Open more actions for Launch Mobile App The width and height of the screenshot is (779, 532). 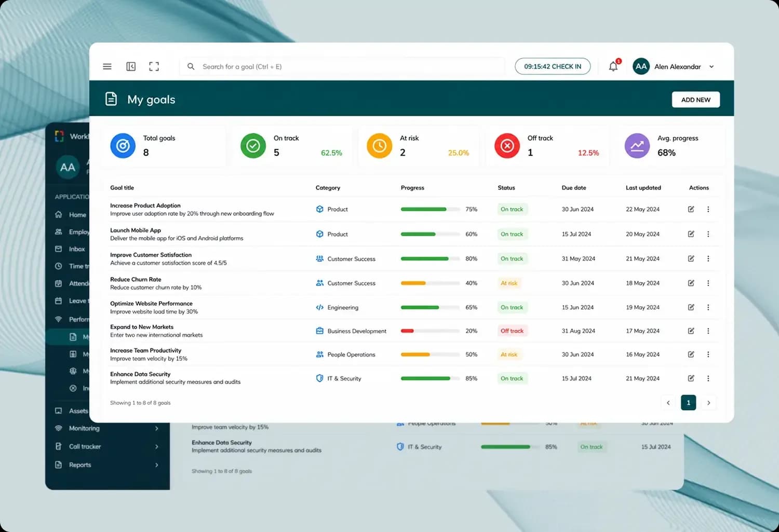708,234
